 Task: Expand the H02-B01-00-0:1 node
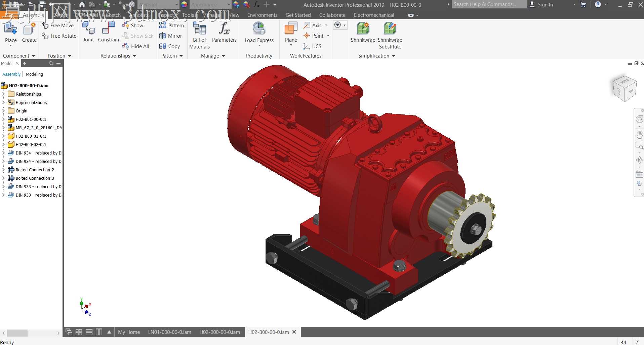coord(3,119)
